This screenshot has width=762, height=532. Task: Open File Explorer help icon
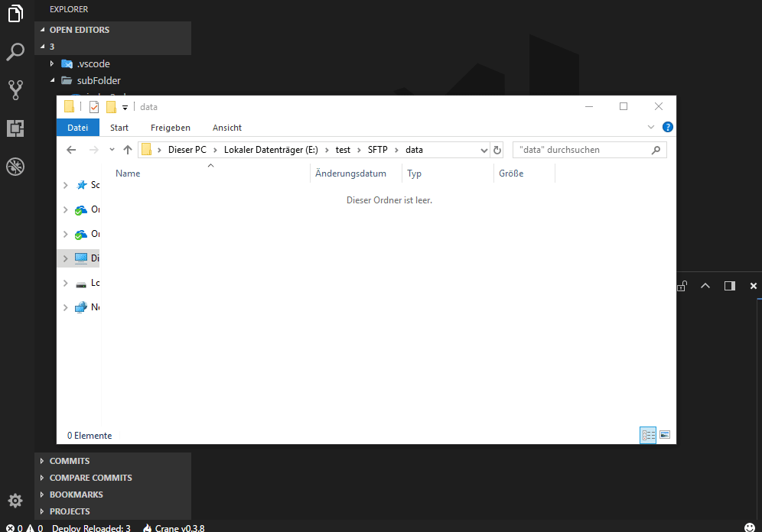click(668, 127)
